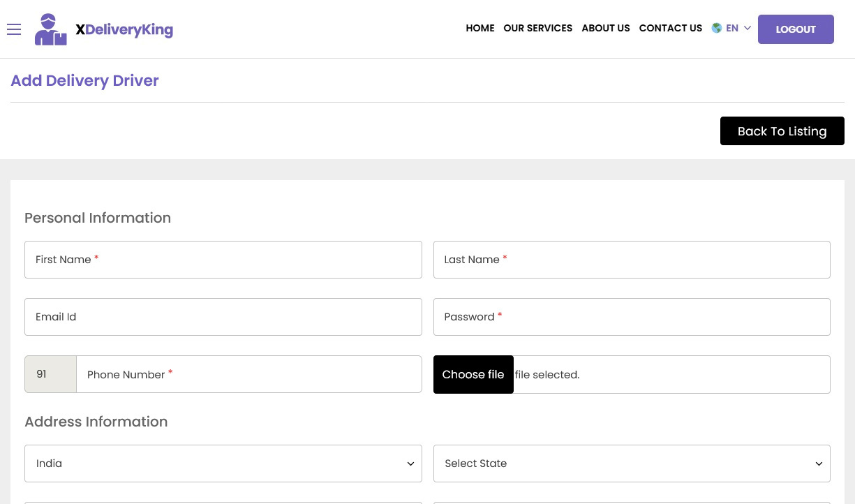Click the Add Delivery Driver heading
The height and width of the screenshot is (504, 855).
[84, 80]
